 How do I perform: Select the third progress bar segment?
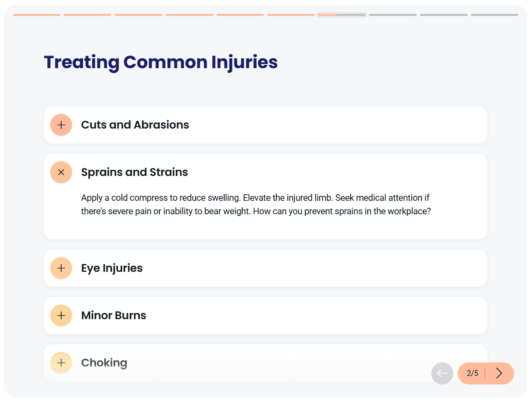click(x=138, y=15)
